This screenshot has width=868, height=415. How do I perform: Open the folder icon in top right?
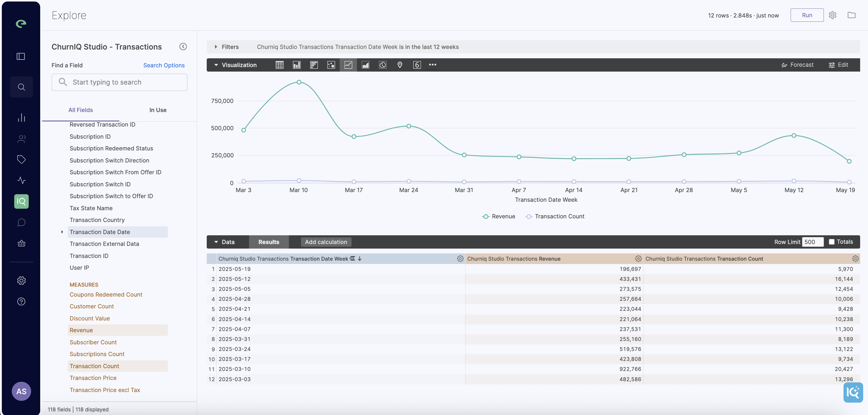851,15
